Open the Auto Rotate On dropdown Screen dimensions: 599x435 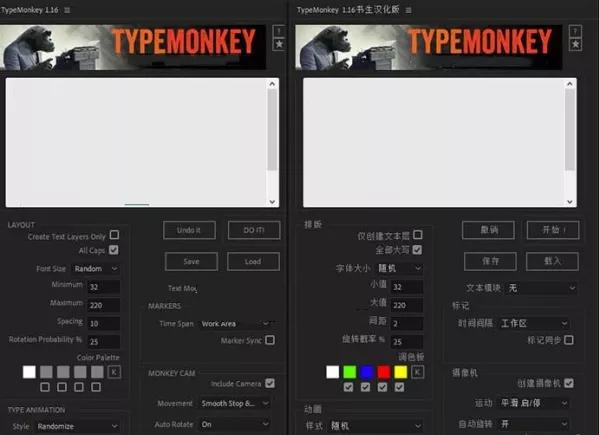pyautogui.click(x=235, y=424)
